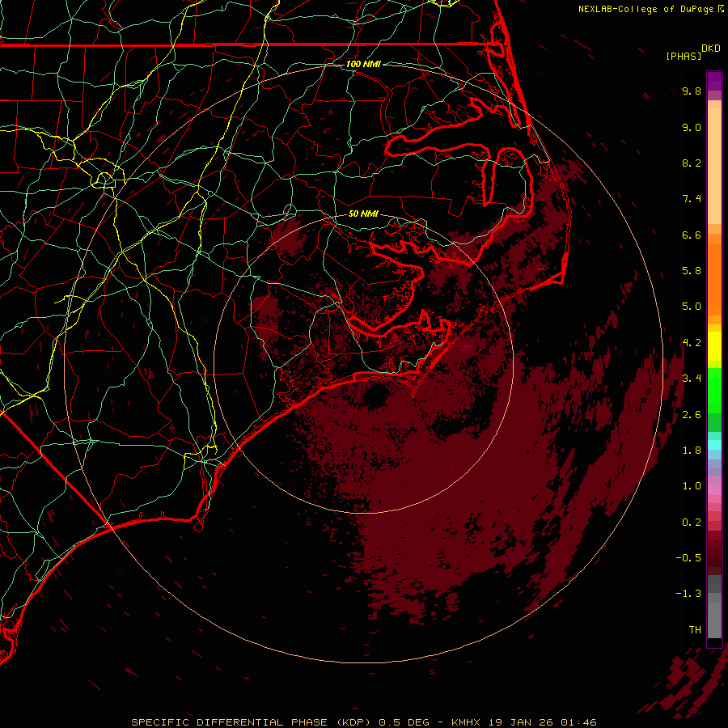Select the 8.2 scale value

coord(692,163)
